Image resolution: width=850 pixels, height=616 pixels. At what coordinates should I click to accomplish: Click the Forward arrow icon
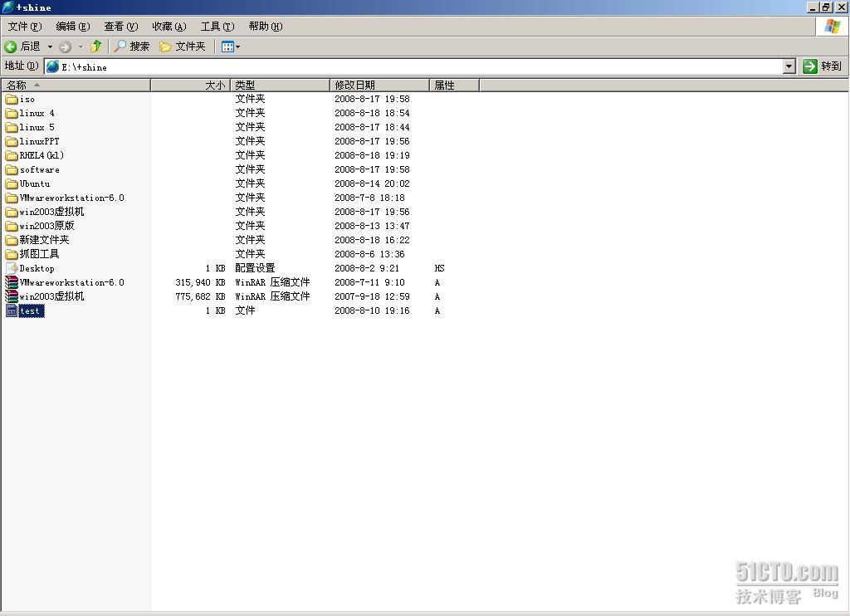pyautogui.click(x=65, y=46)
